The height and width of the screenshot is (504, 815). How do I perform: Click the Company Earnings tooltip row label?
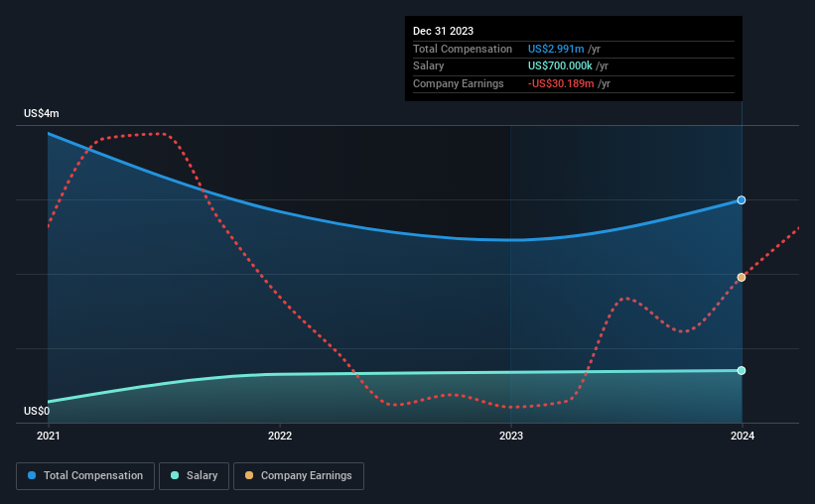[x=458, y=83]
